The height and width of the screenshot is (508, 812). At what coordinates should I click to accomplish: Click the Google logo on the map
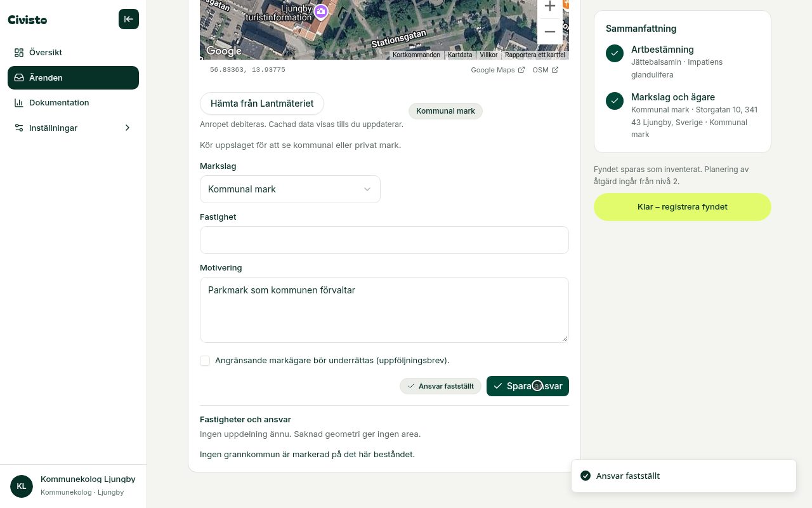(x=224, y=51)
